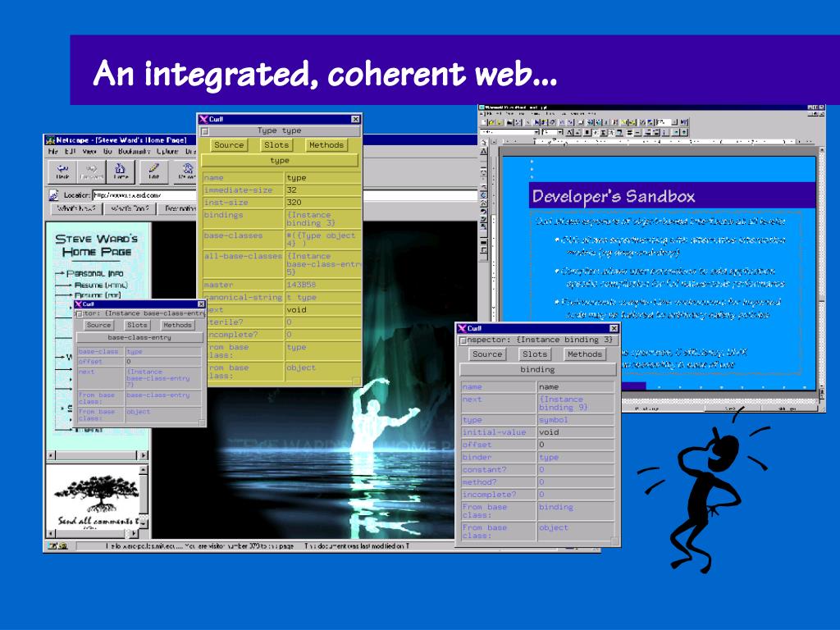Click the PowerPoint New document toolbar icon
Viewport: 840px width, 630px height.
[x=482, y=122]
